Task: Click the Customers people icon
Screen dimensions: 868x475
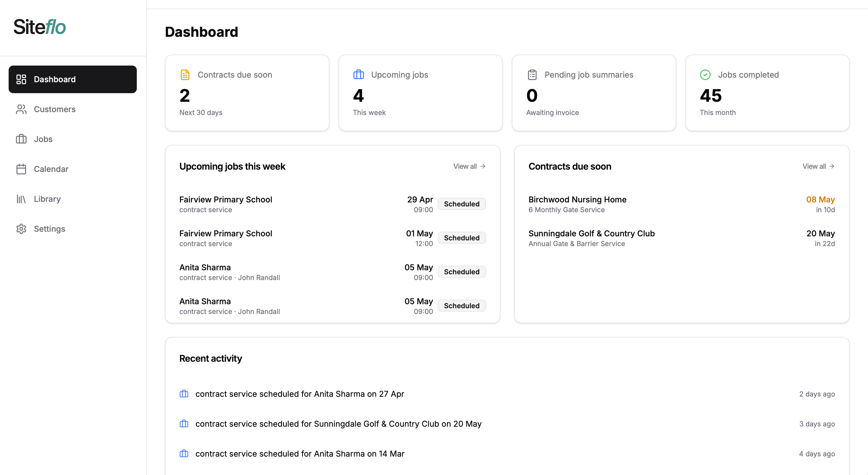Action: pos(21,109)
